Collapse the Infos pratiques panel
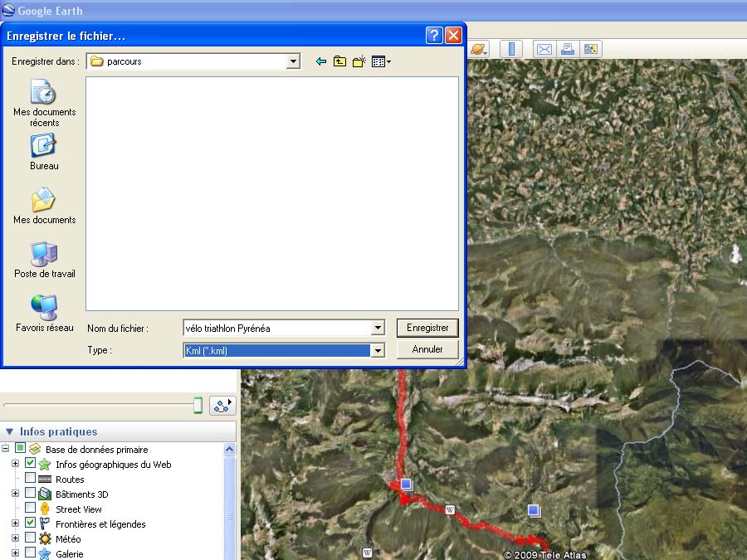747x560 pixels. pos(10,431)
